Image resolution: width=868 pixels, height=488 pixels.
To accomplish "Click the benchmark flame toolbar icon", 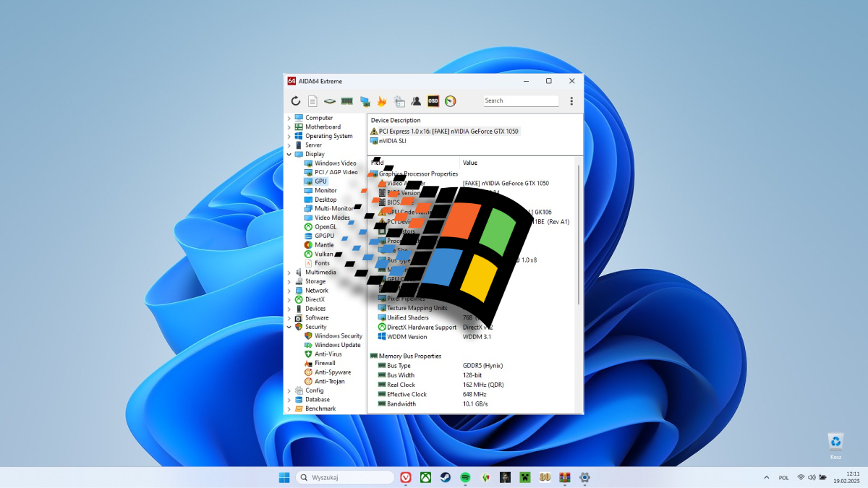I will pyautogui.click(x=381, y=101).
